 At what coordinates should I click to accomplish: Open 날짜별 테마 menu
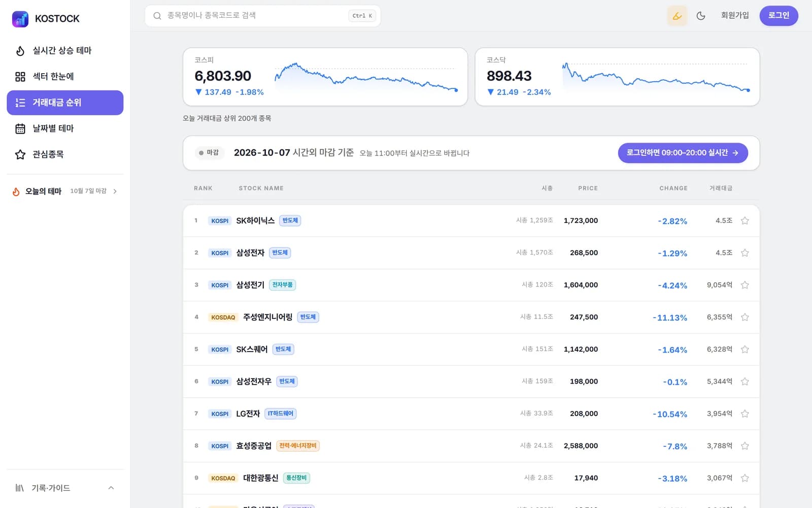(65, 129)
